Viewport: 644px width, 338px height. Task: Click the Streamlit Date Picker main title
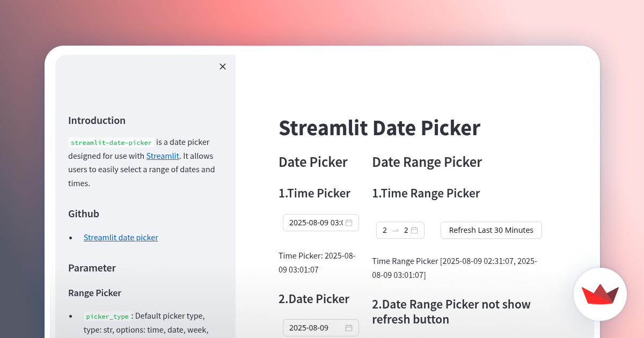coord(379,128)
